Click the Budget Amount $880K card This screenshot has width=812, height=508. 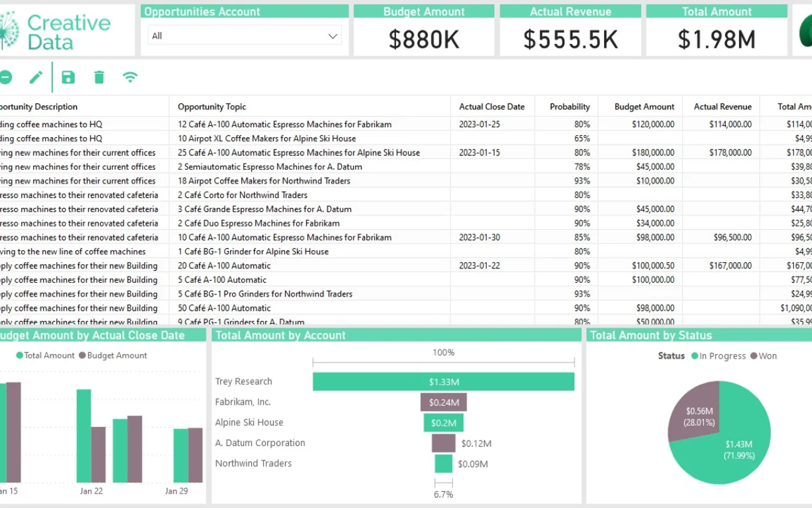(x=424, y=30)
